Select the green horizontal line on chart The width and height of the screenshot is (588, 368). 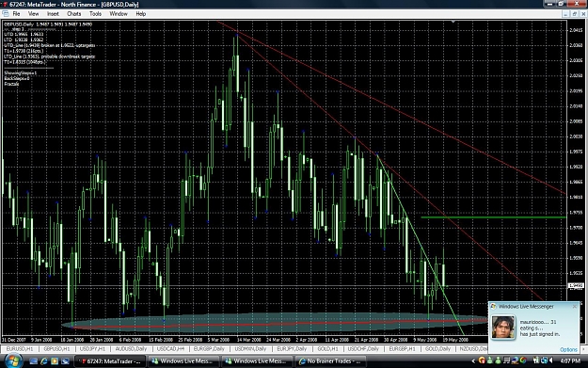point(493,217)
